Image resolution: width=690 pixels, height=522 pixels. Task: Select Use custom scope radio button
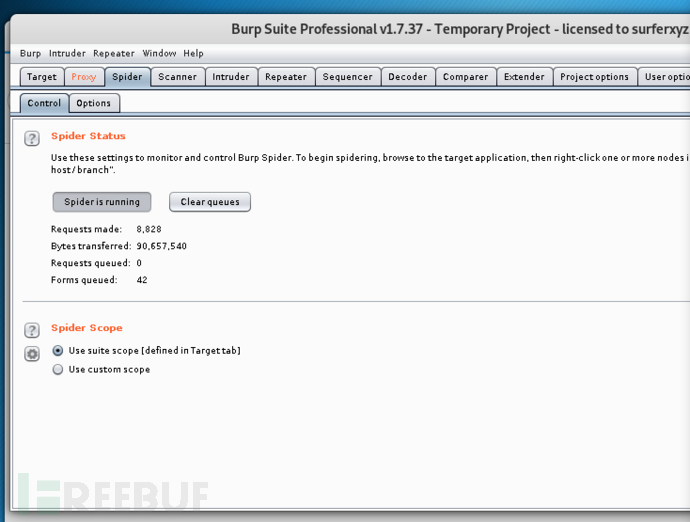[x=58, y=369]
